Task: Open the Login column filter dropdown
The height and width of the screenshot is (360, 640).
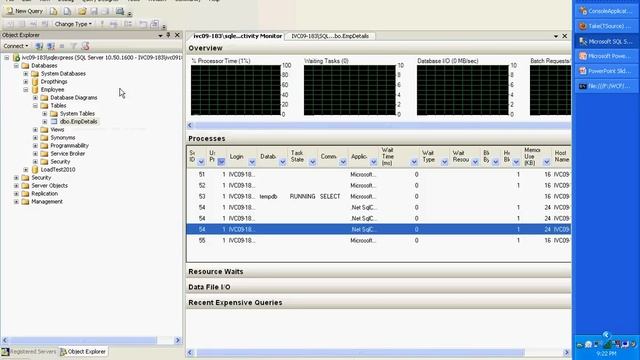Action: click(x=252, y=162)
